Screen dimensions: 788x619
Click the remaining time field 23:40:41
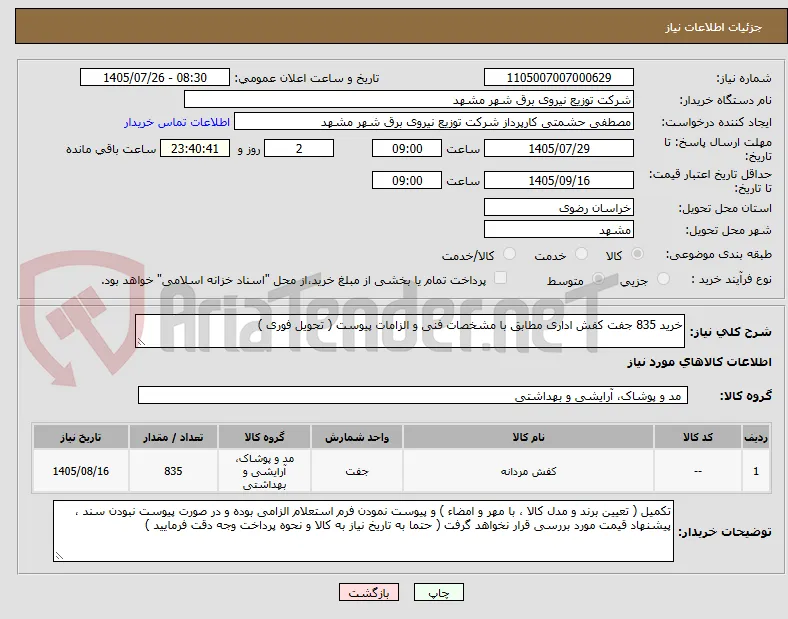tap(195, 149)
